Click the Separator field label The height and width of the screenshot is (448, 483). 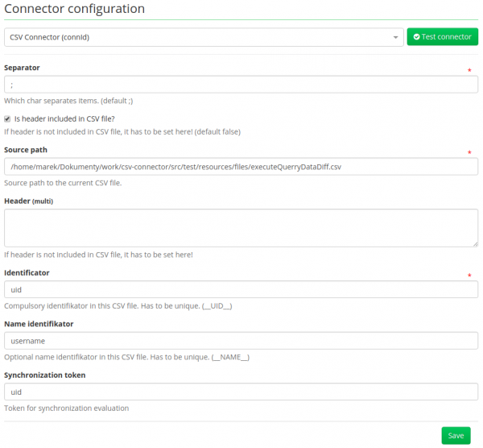click(22, 68)
